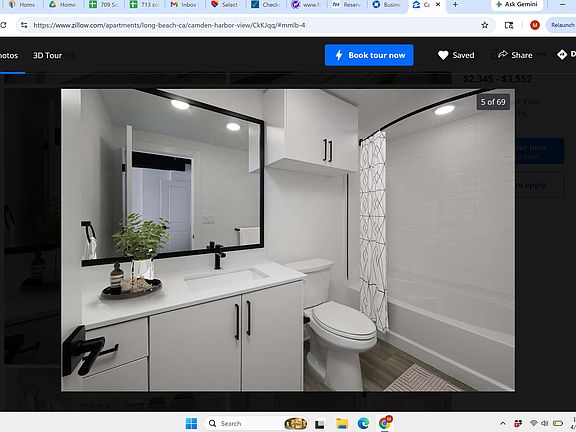The image size is (576, 432).
Task: Switch to the Check tab
Action: coord(265,4)
